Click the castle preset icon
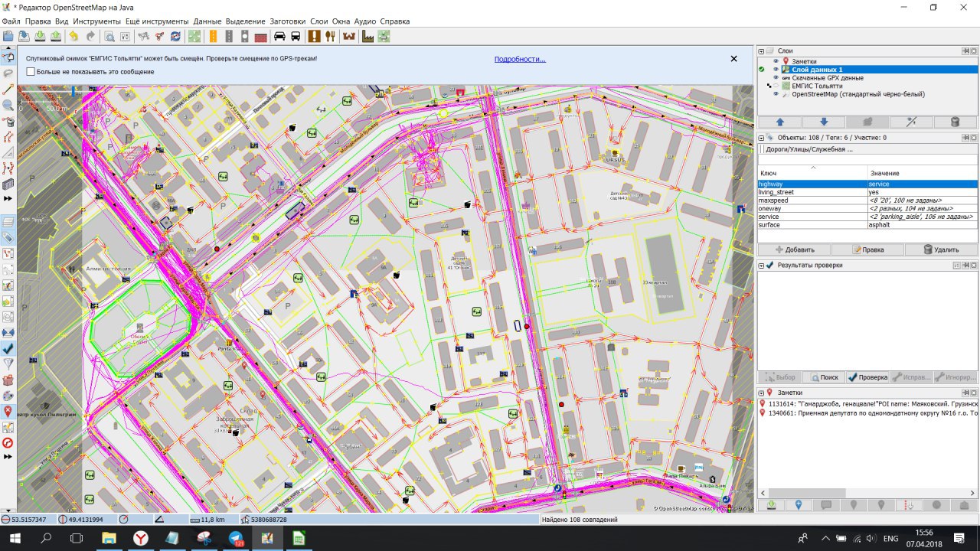 coord(350,36)
